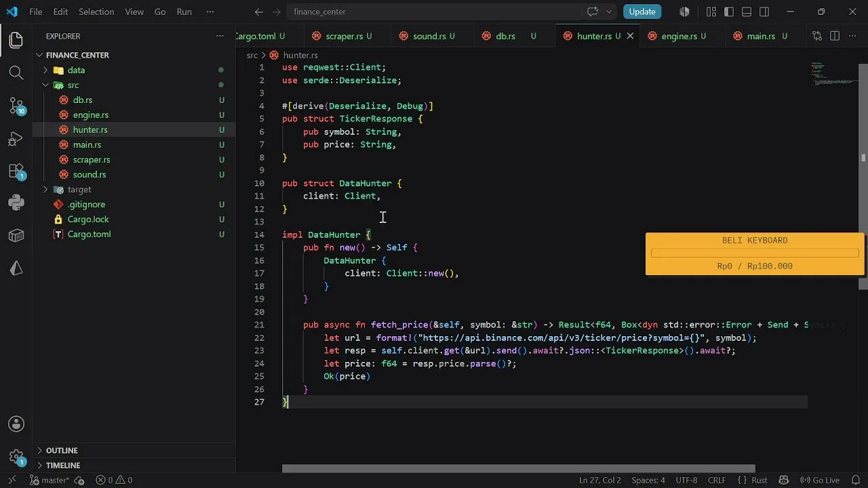Screen dimensions: 868x488
Task: Click Publish to cloud icon beside master
Action: click(79, 480)
